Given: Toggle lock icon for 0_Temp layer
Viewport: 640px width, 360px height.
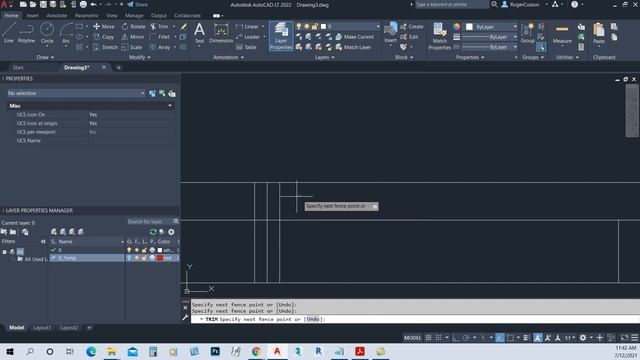Looking at the screenshot, I should click(x=144, y=258).
